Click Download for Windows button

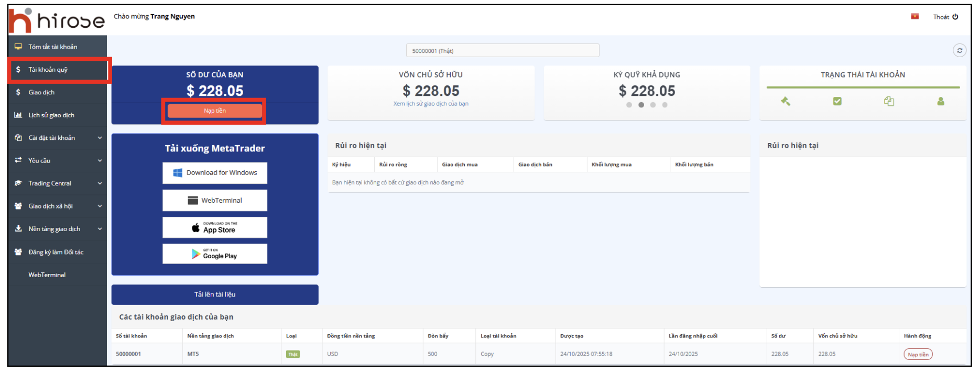[x=215, y=173]
